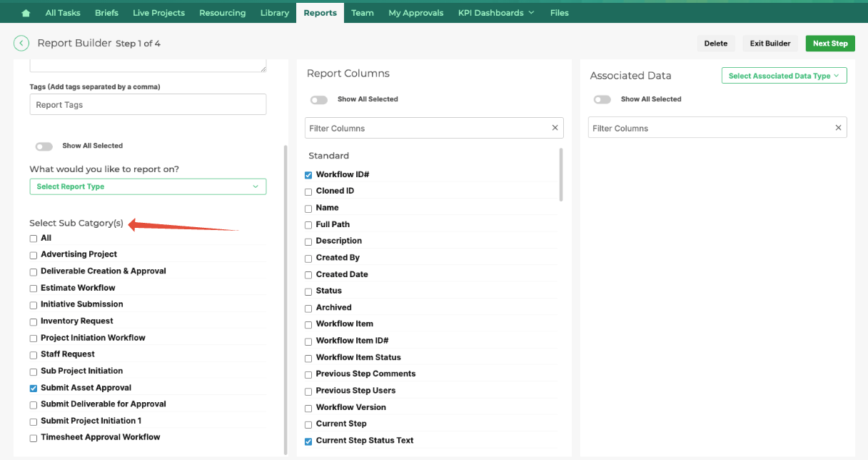The image size is (868, 460).
Task: Check Description column checkbox
Action: tap(308, 241)
